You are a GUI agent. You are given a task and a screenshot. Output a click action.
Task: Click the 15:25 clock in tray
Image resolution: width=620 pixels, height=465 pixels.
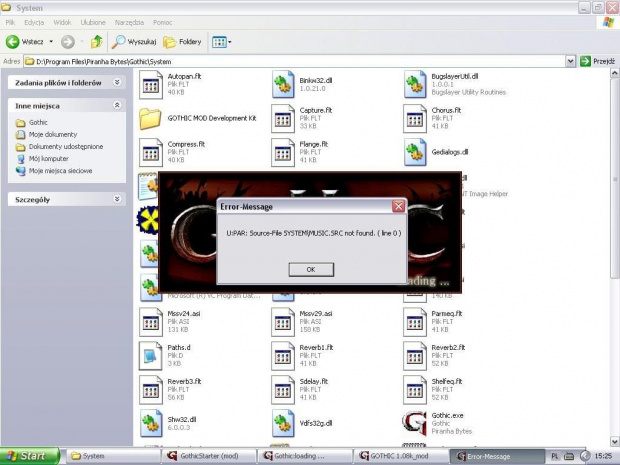pyautogui.click(x=603, y=456)
